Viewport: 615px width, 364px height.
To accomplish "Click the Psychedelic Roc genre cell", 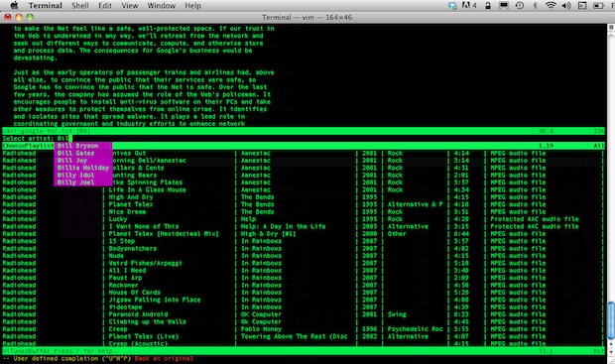I will [416, 329].
